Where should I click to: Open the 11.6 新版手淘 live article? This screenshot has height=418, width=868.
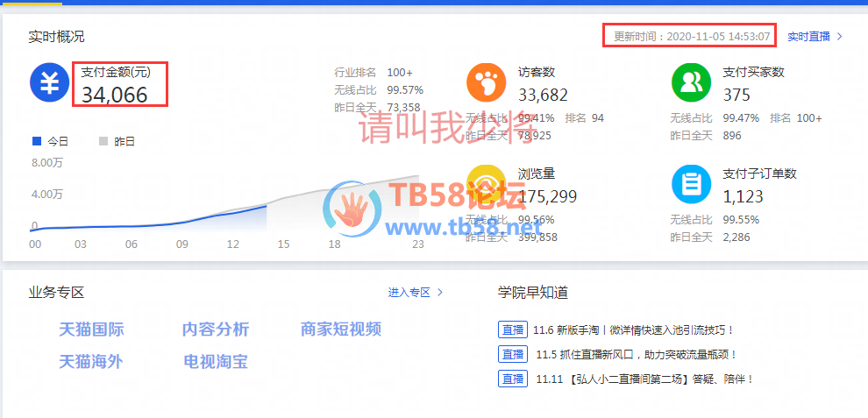tap(633, 330)
